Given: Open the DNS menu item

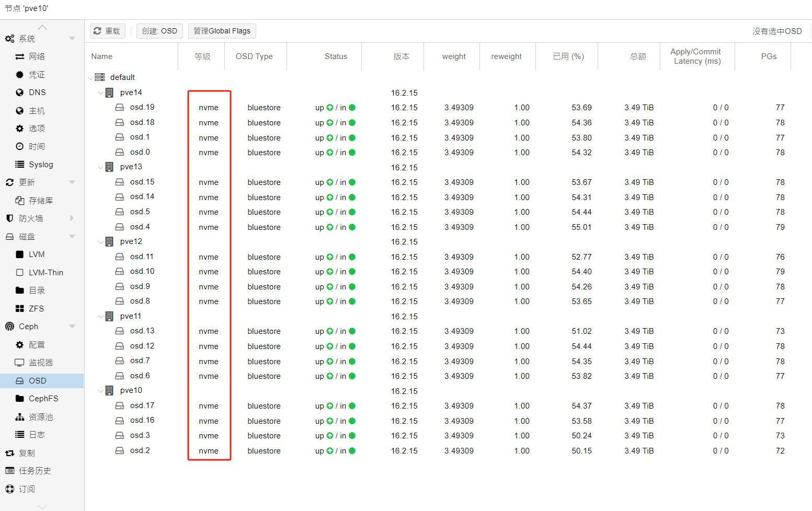Looking at the screenshot, I should 42,92.
